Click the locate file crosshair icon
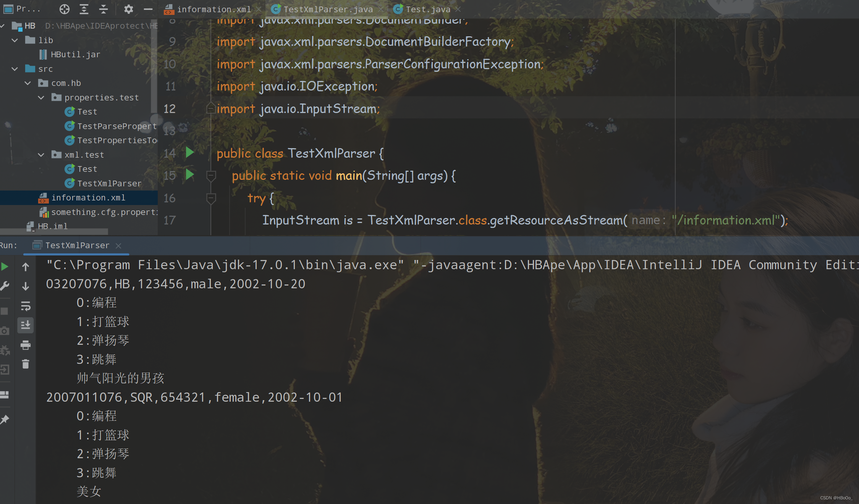Viewport: 859px width, 504px height. (65, 9)
